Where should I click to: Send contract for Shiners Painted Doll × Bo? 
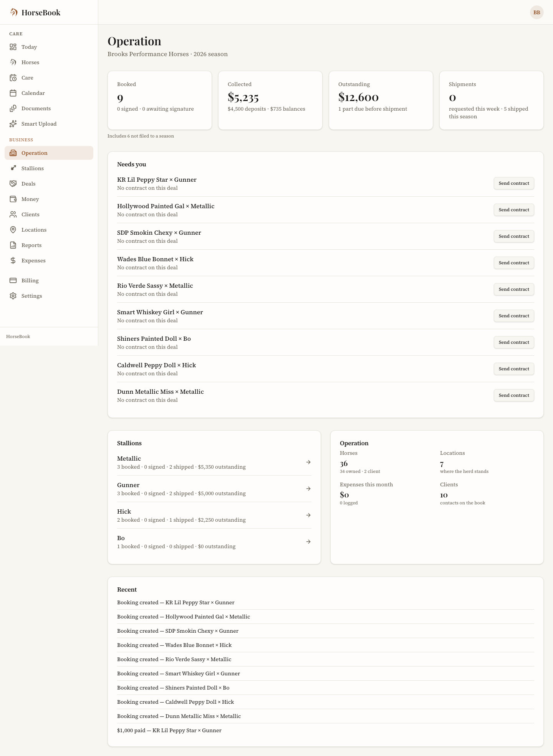pos(514,342)
